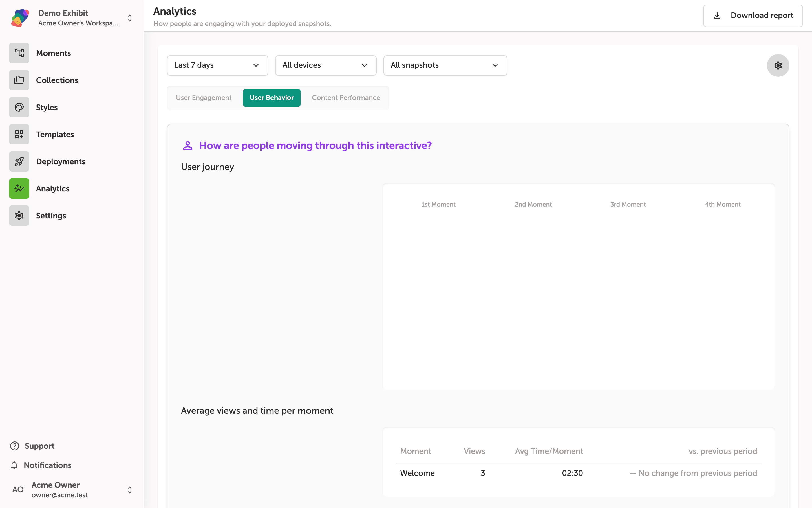
Task: Open the analytics gear settings button
Action: (778, 65)
